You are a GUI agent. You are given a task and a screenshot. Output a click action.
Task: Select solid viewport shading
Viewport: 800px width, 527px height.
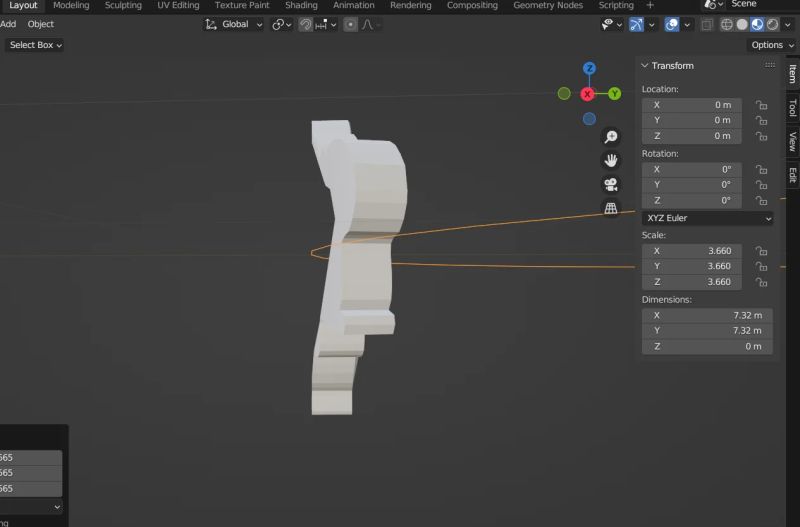click(742, 24)
